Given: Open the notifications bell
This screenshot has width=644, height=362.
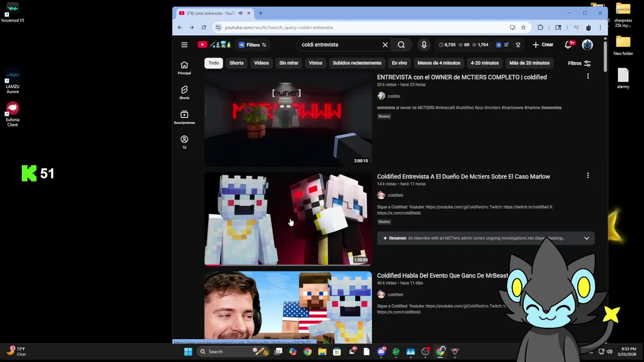Looking at the screenshot, I should point(568,45).
